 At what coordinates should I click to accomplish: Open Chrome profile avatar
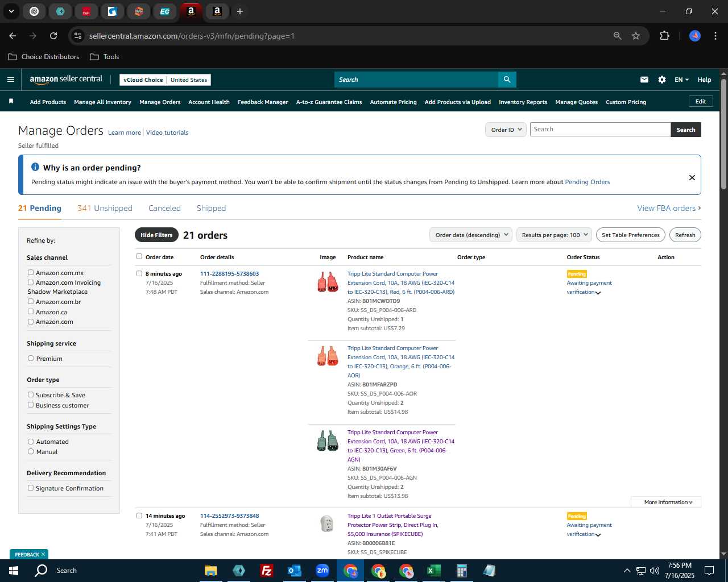(695, 36)
